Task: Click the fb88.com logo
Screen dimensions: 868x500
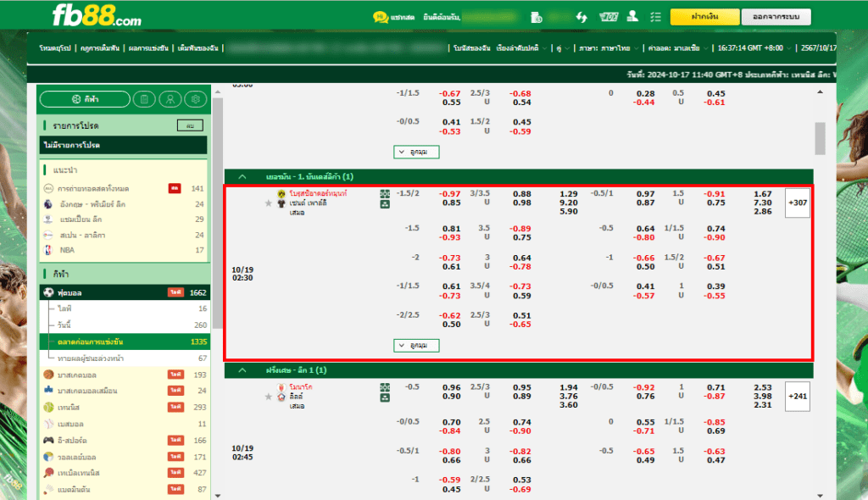Action: coord(97,15)
